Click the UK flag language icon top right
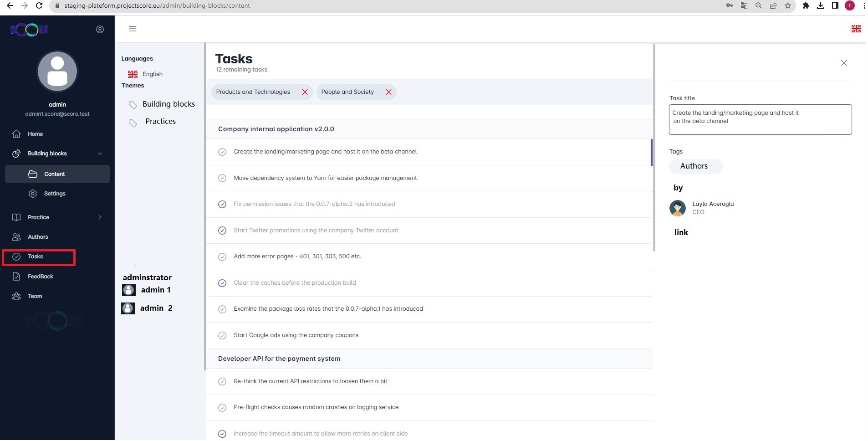Screen dimensions: 868x441 (x=856, y=29)
